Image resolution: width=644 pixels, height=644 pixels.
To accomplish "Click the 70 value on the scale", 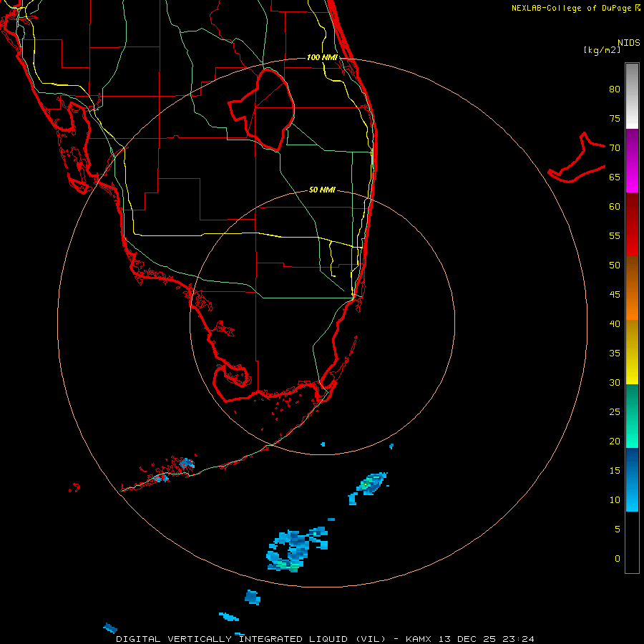I will [x=615, y=148].
